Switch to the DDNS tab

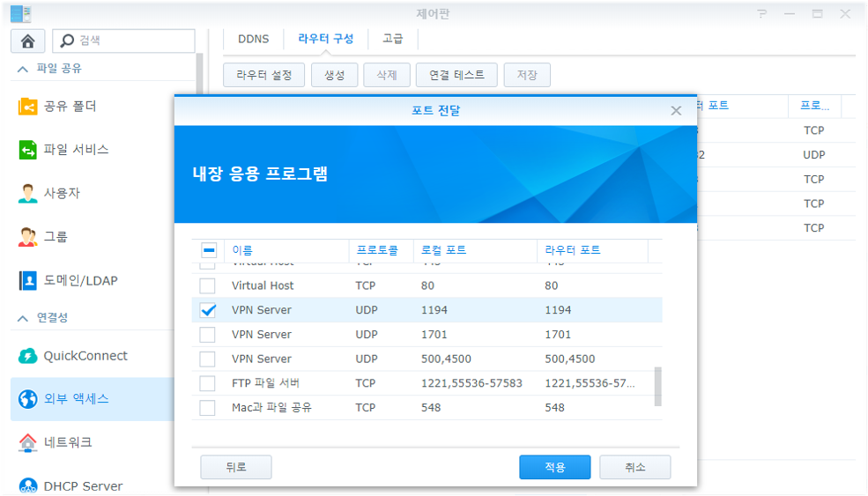point(254,39)
